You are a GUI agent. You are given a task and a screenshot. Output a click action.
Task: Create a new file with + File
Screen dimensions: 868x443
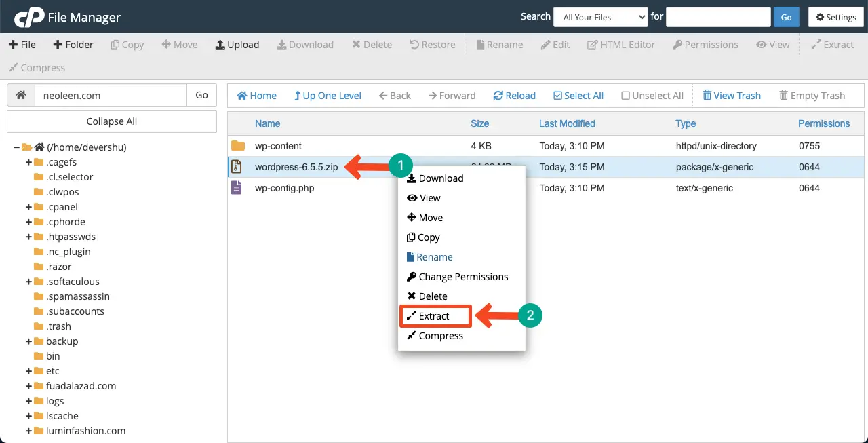(22, 45)
